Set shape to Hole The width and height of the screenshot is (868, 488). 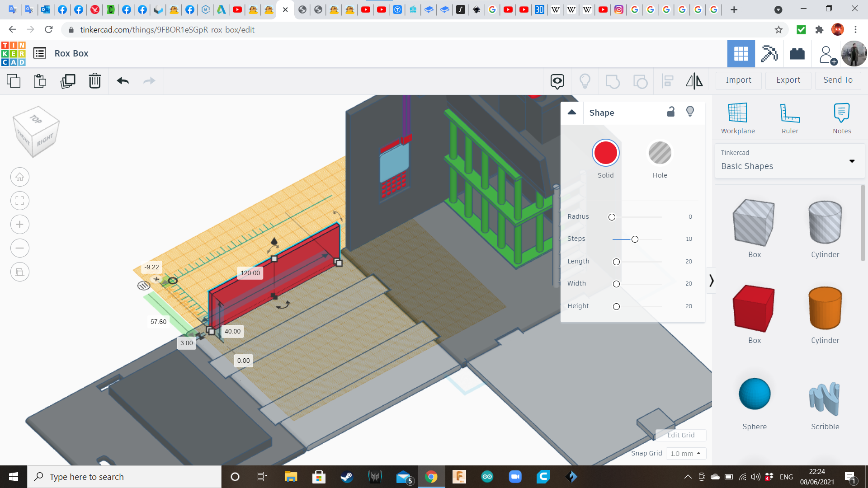point(660,154)
